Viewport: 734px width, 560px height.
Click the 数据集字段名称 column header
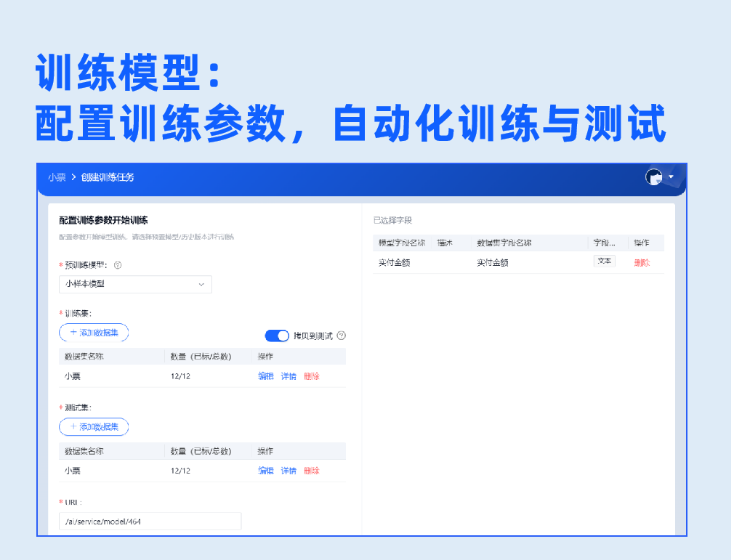504,243
